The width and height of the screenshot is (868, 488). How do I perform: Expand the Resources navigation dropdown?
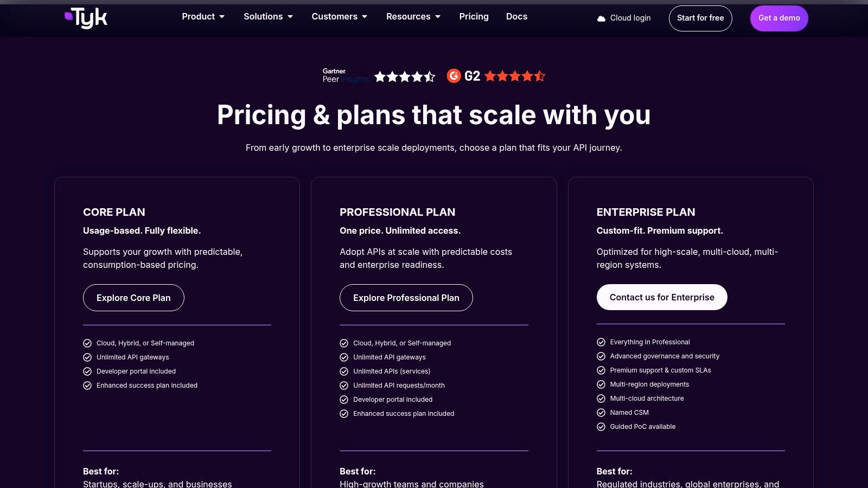[413, 16]
